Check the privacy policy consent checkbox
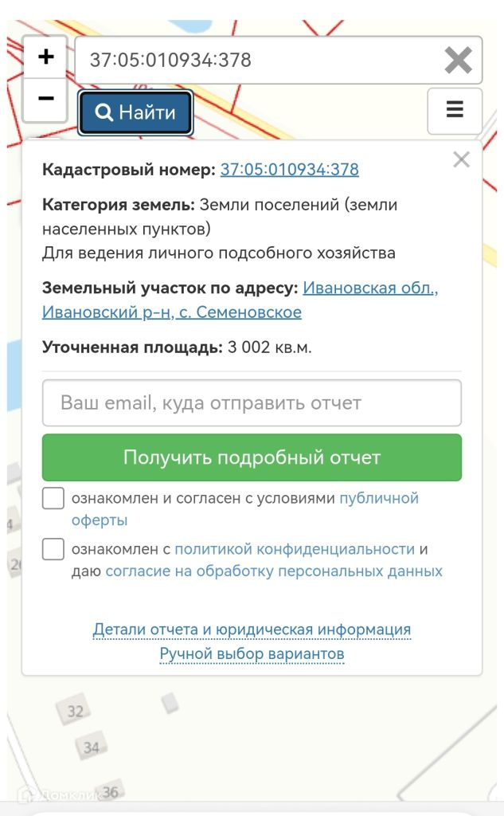 point(53,549)
